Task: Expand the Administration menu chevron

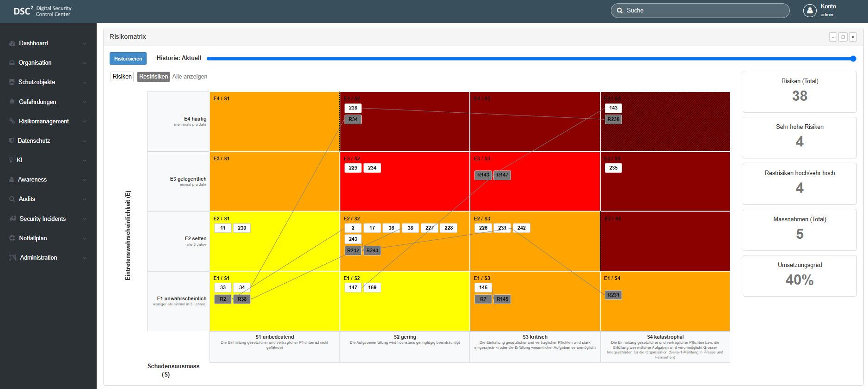Action: tap(85, 258)
